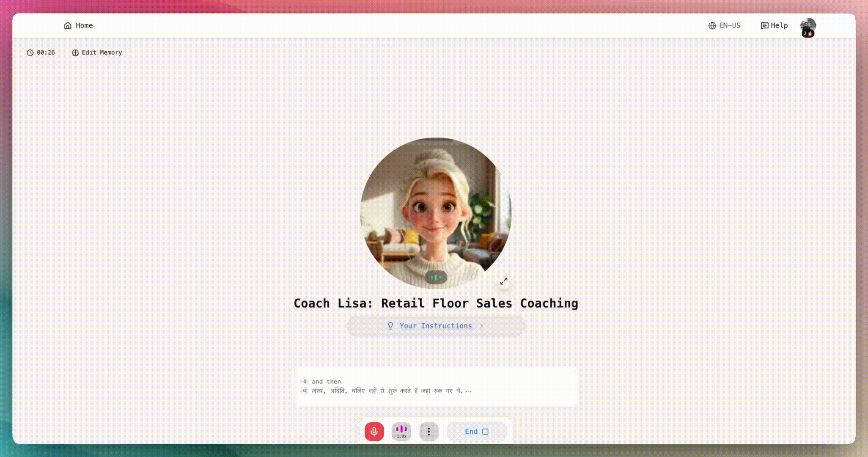The width and height of the screenshot is (868, 457).
Task: Click the 00:26 session timer
Action: [x=41, y=52]
